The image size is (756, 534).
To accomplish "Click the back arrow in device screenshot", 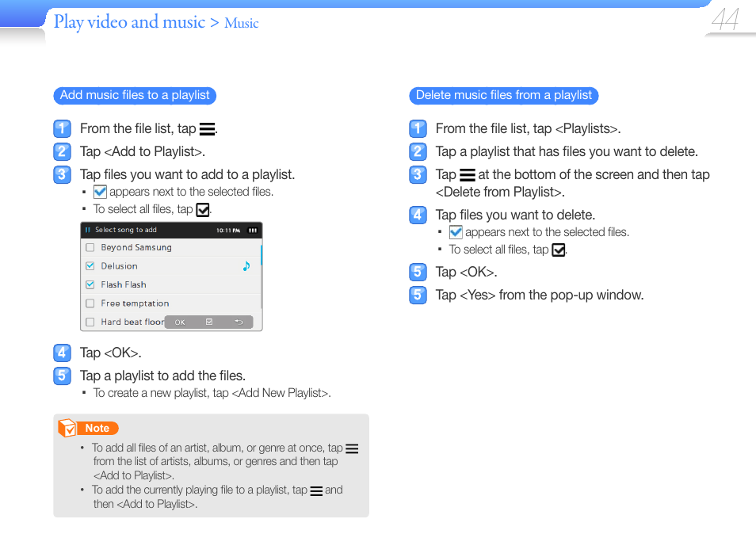I will click(239, 322).
